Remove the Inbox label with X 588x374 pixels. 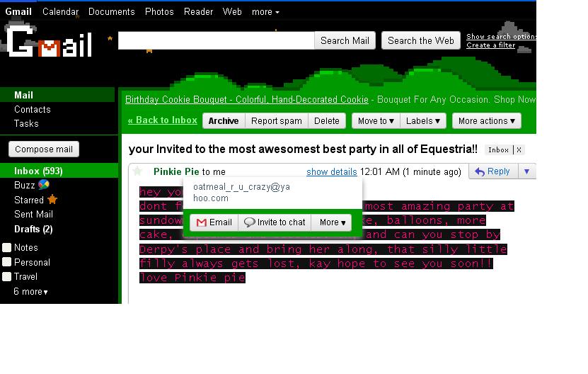519,150
